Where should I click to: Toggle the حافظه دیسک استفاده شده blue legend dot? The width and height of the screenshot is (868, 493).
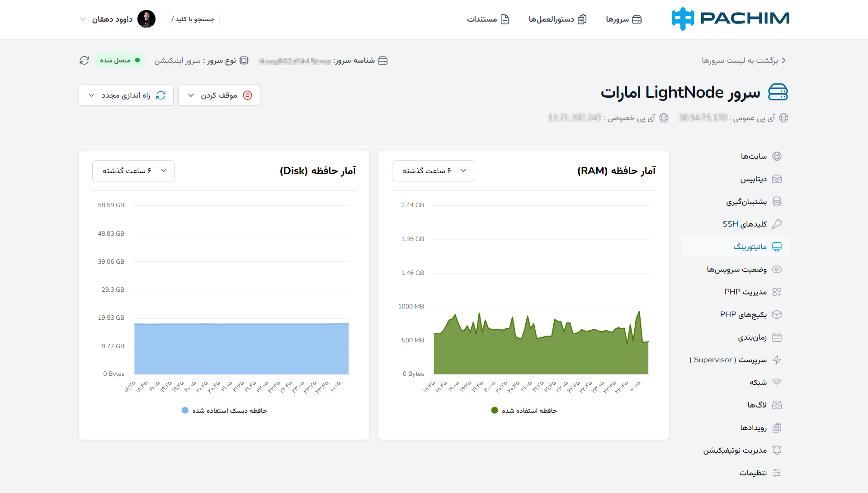pyautogui.click(x=184, y=411)
